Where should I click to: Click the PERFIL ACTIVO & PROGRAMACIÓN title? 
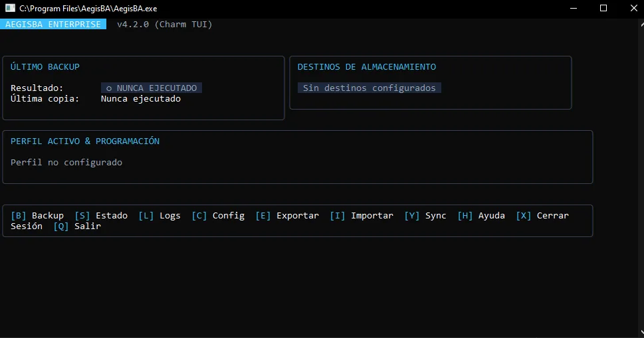[x=85, y=141]
